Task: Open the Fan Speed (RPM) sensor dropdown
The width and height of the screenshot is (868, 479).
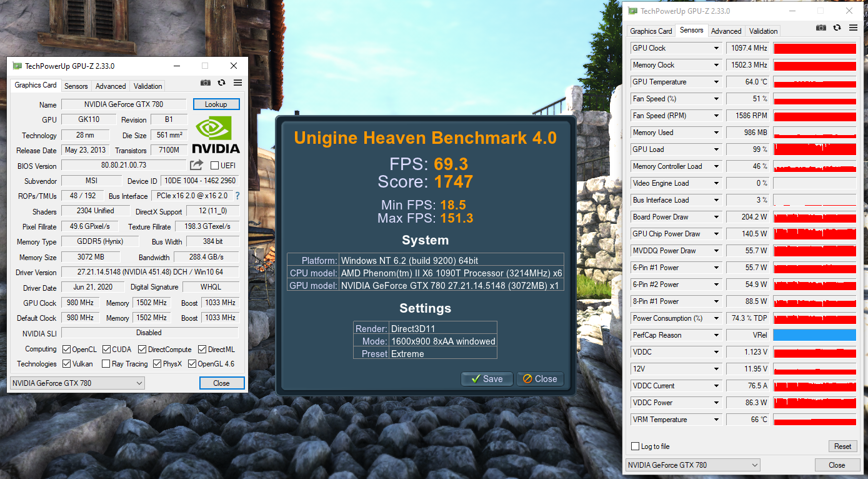Action: point(716,116)
